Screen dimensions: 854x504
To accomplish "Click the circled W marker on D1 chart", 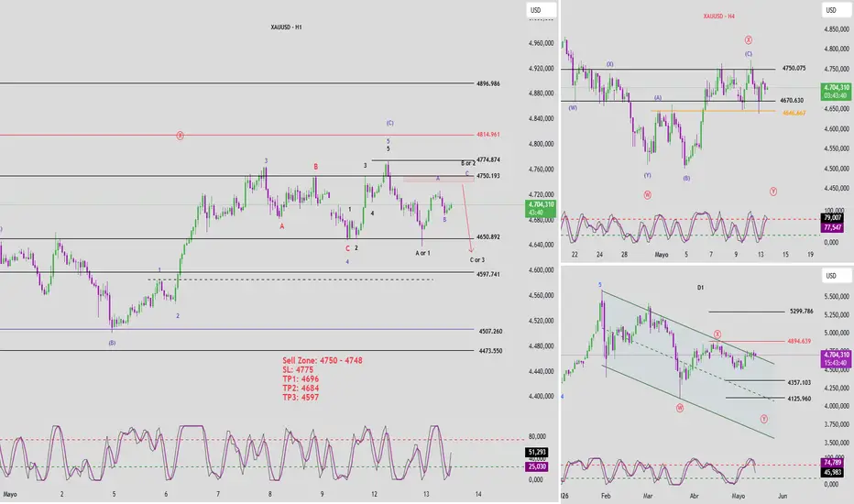I will pyautogui.click(x=680, y=408).
